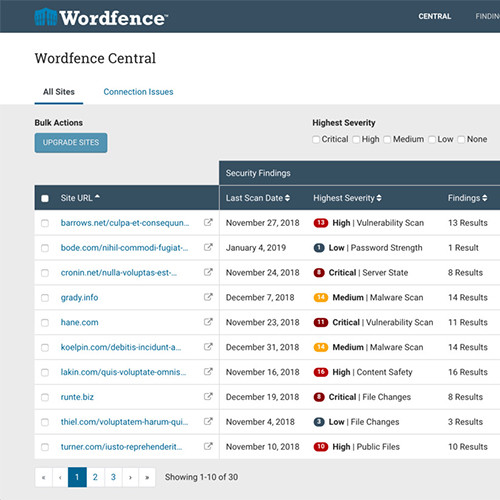Check the hane.com site checkbox
500x500 pixels.
tap(45, 323)
